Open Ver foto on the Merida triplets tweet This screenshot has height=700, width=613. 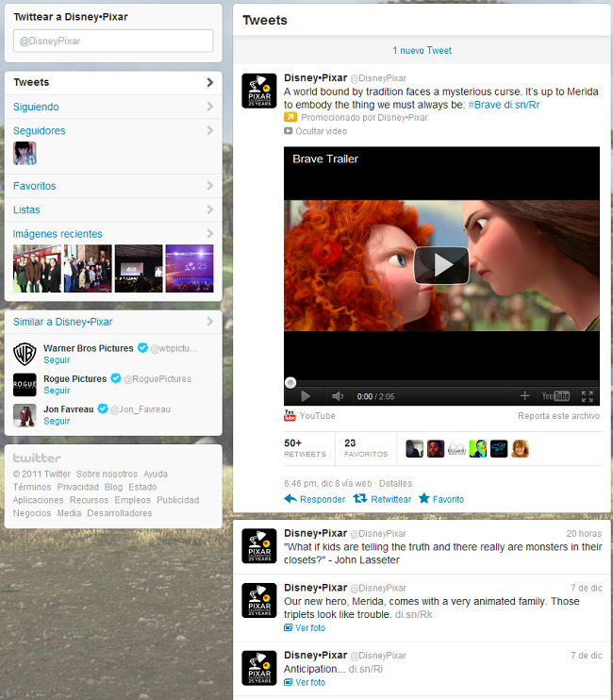point(305,627)
